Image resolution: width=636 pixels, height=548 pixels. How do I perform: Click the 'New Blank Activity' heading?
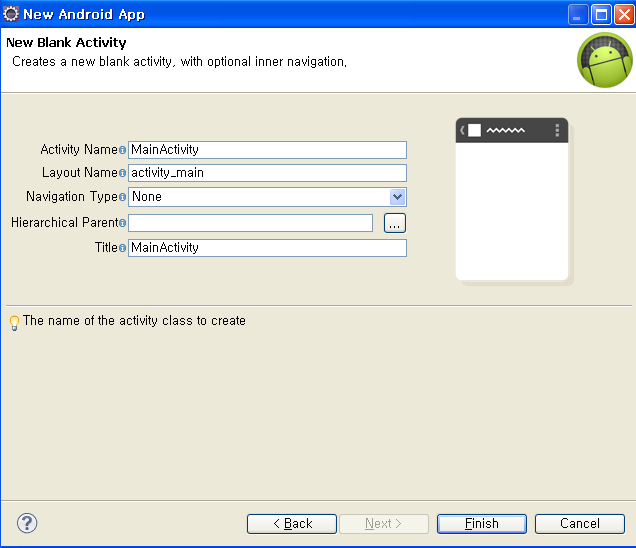[x=66, y=43]
